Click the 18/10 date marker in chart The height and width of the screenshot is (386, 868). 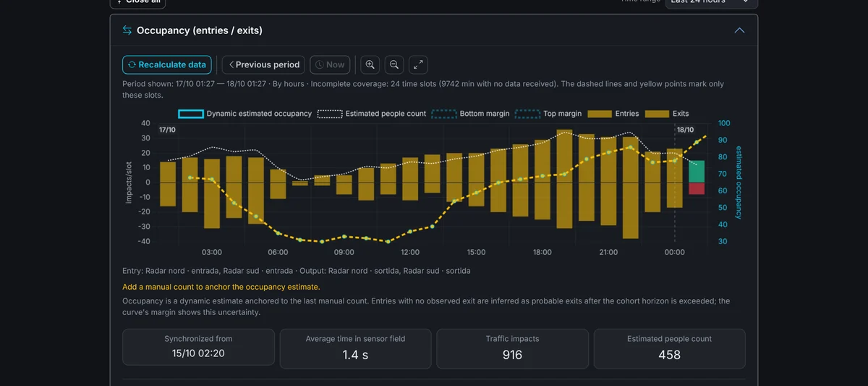pos(686,129)
